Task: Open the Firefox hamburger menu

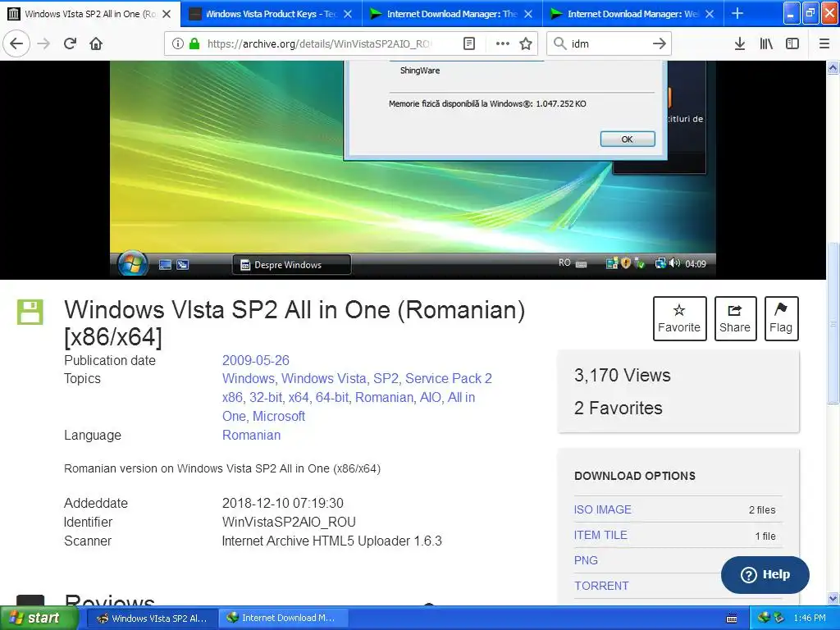Action: click(824, 43)
